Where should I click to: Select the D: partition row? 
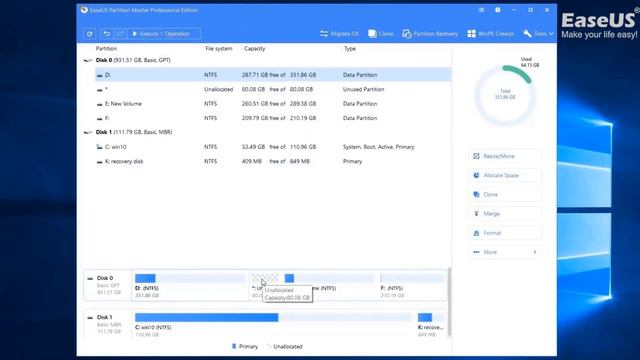tap(273, 75)
